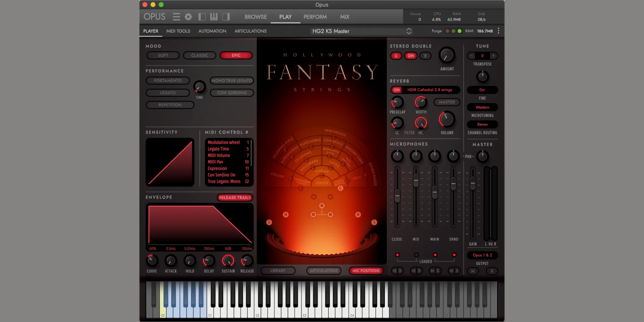The height and width of the screenshot is (322, 644).
Task: Toggle the keyboard display icon
Action: [214, 17]
